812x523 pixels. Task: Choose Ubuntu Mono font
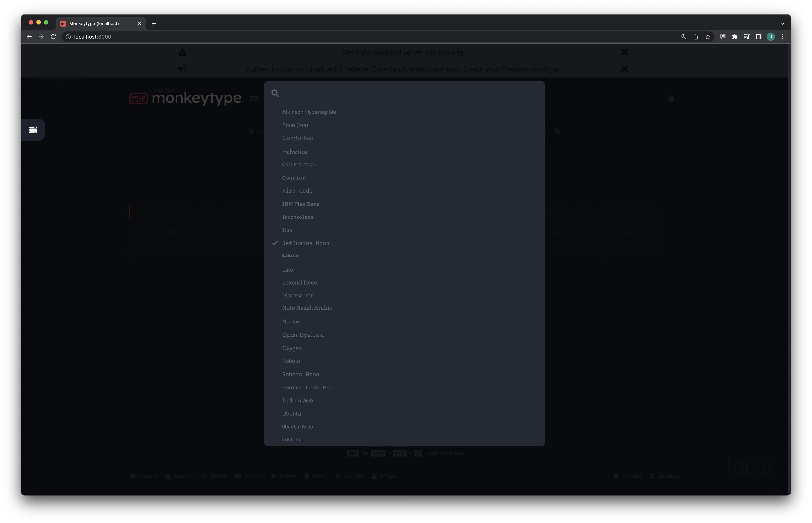[x=404, y=427]
